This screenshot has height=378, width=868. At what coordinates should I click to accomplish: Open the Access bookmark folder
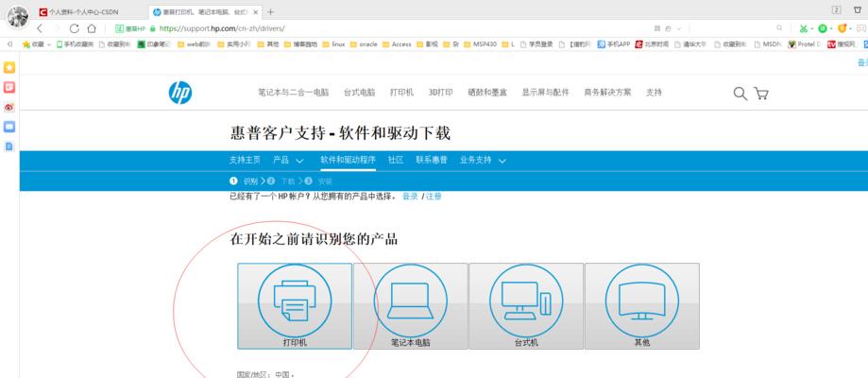click(x=397, y=44)
